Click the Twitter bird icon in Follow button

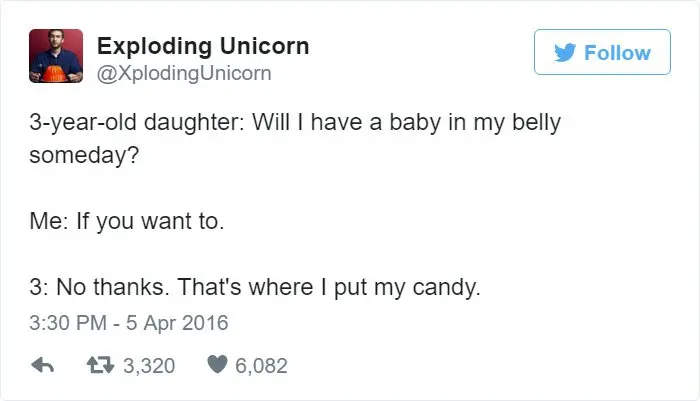[564, 53]
